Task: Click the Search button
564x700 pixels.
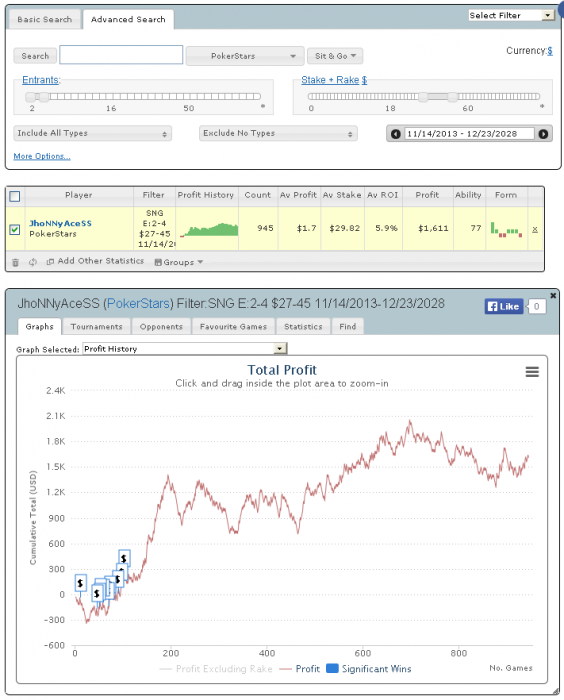Action: tap(35, 56)
